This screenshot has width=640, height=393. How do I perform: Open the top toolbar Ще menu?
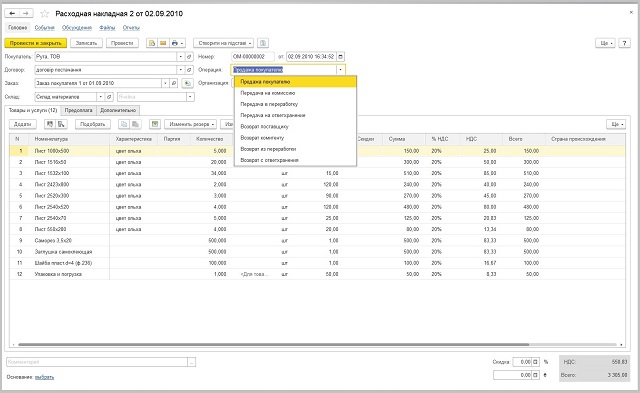point(605,43)
